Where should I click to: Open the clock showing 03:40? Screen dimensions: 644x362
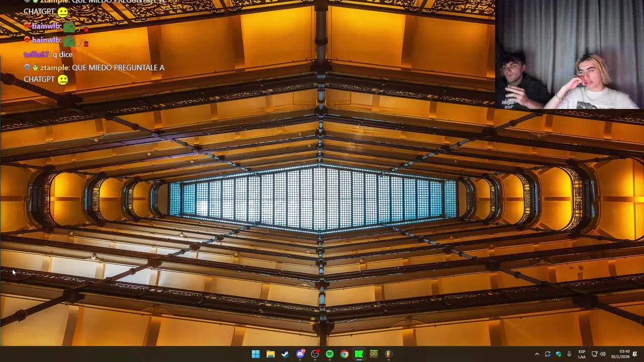(620, 354)
